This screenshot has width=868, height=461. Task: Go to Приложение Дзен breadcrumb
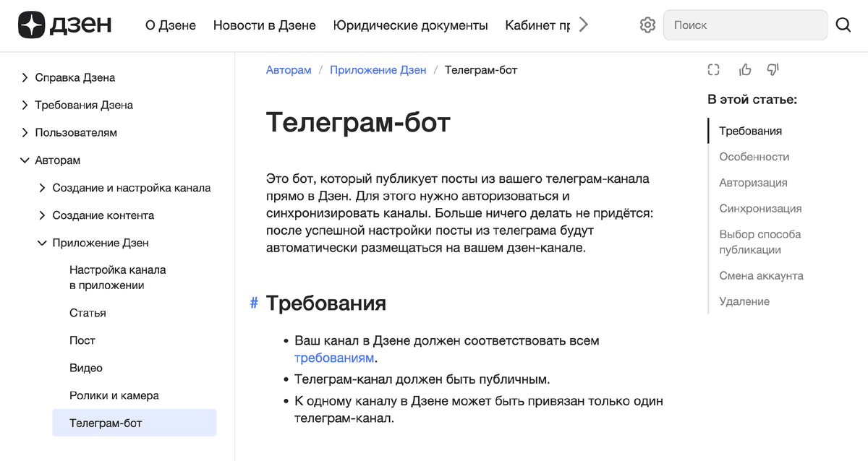[x=378, y=70]
